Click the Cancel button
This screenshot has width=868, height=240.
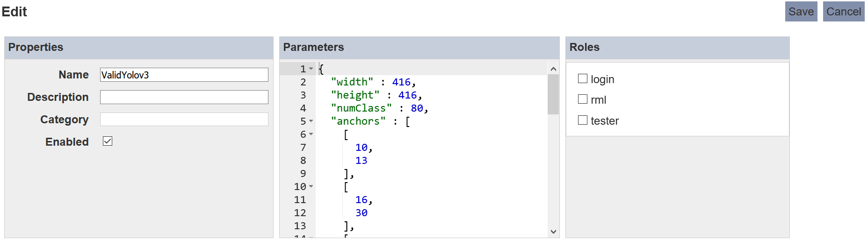(x=844, y=12)
